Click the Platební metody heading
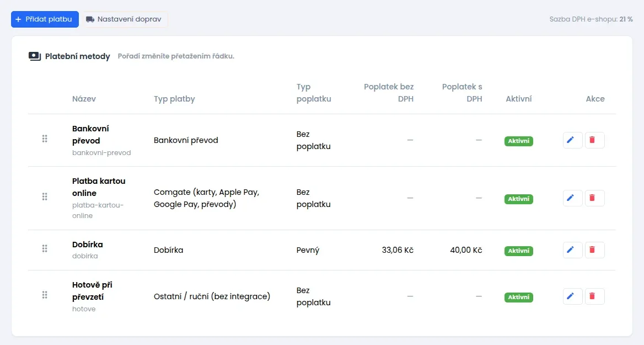This screenshot has width=644, height=345. pos(78,56)
